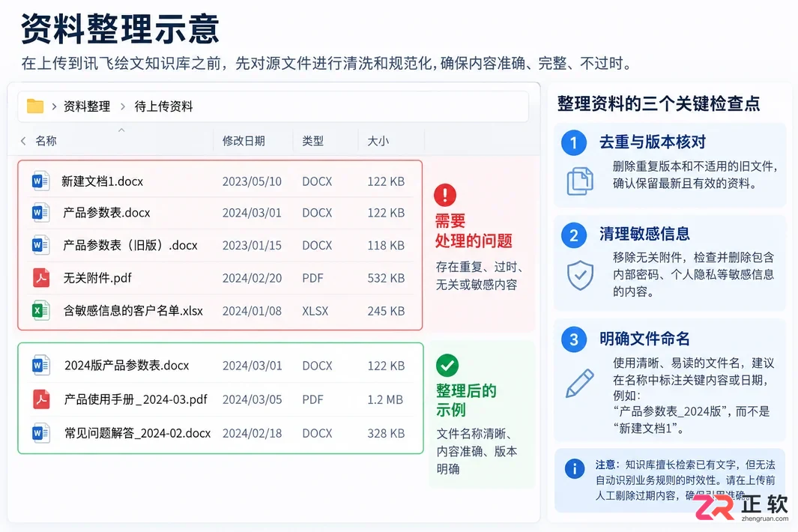The height and width of the screenshot is (532, 798).
Task: Click duplicate documents icon under 去重与版本核对
Action: 580,181
